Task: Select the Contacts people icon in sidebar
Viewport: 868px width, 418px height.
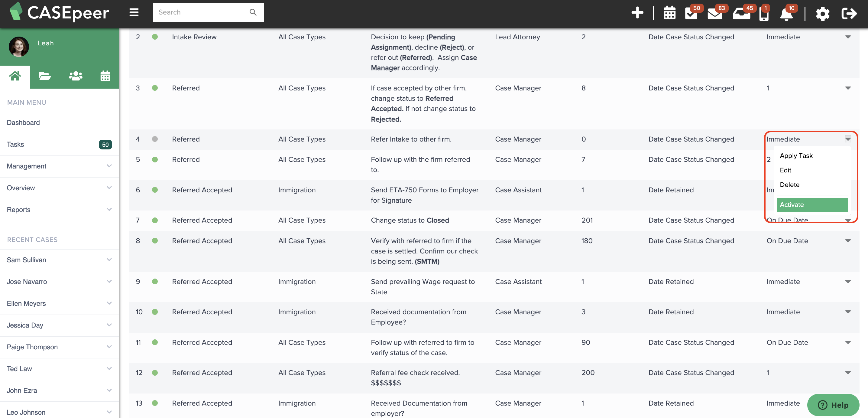Action: [75, 76]
